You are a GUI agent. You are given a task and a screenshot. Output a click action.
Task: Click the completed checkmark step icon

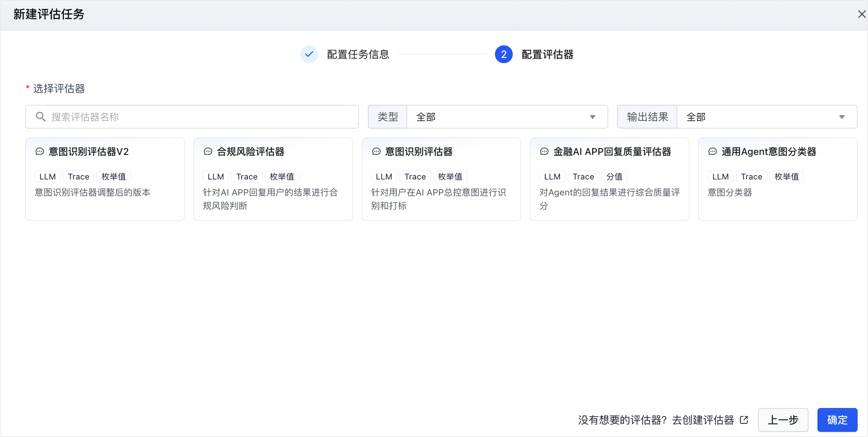[x=309, y=54]
